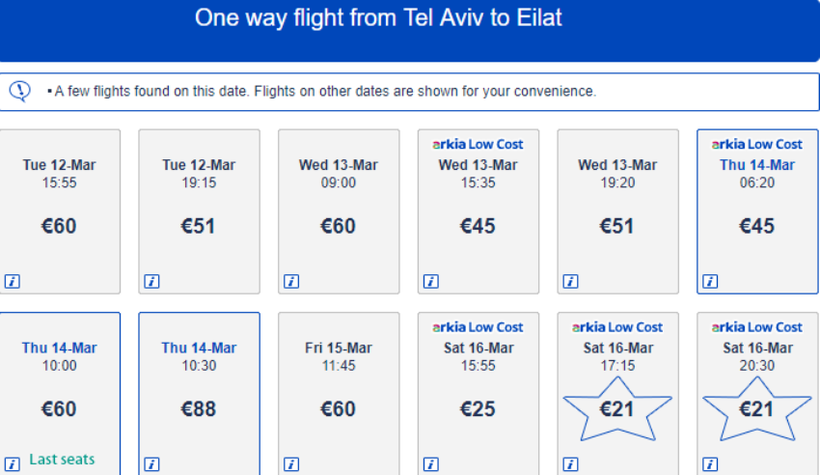Show info for Fri 15-Mar 11:45 flight

click(x=291, y=464)
